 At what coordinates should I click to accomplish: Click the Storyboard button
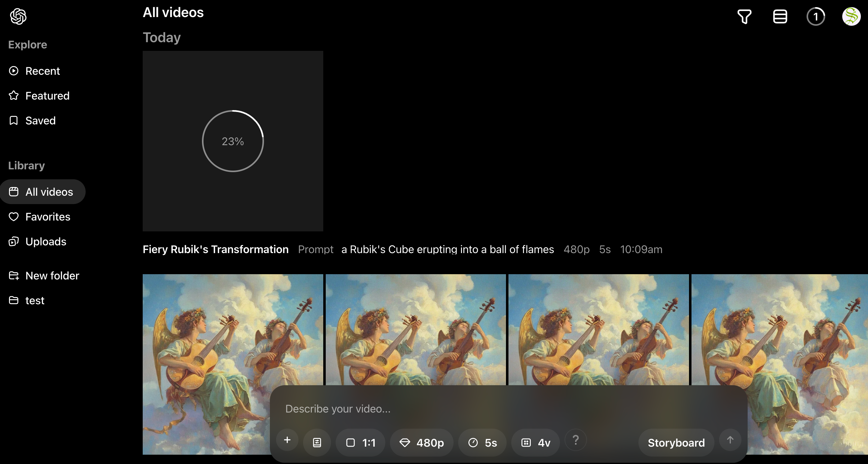click(x=676, y=442)
